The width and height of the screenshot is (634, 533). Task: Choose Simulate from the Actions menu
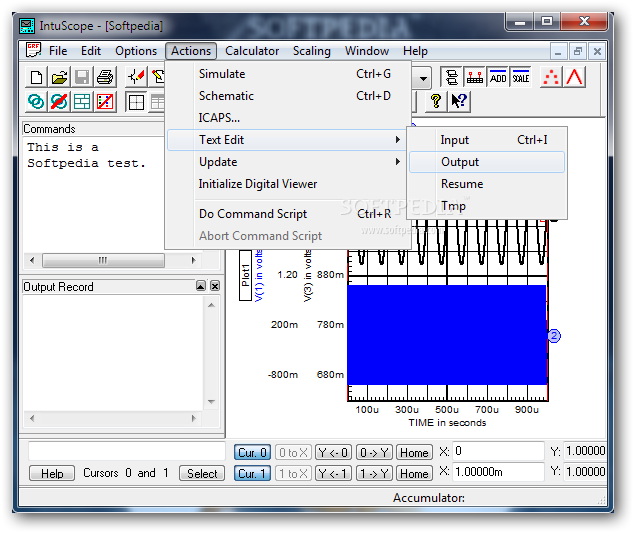[x=289, y=74]
